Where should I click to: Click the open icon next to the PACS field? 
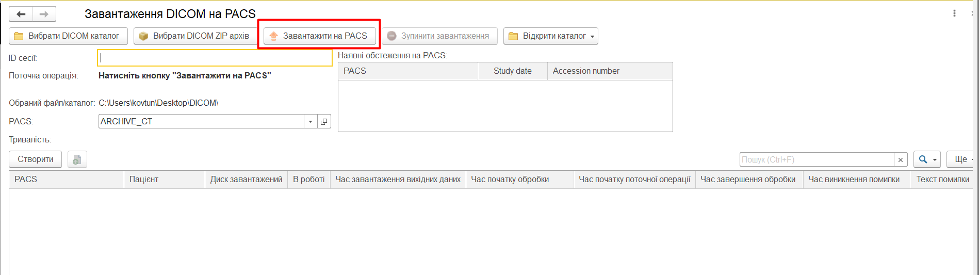(324, 122)
